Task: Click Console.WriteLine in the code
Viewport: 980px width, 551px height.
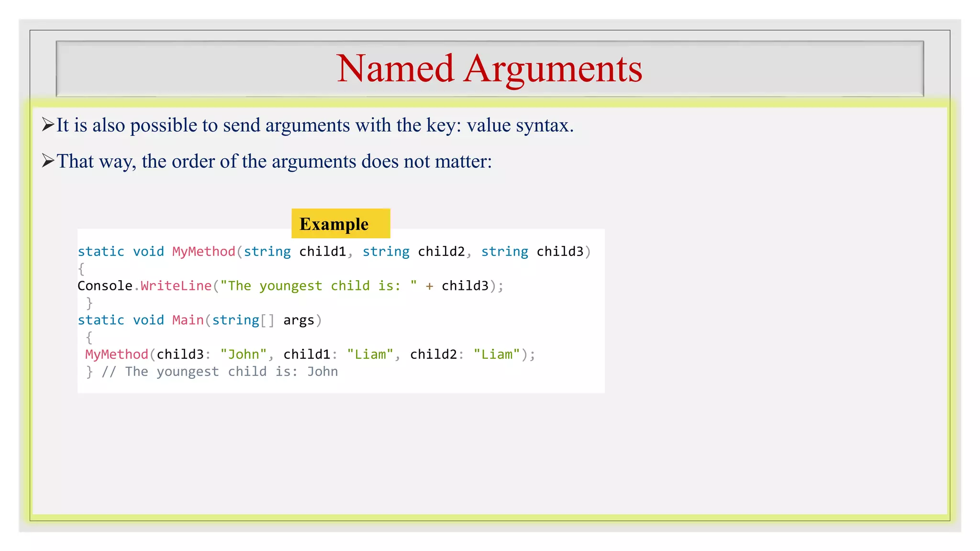Action: pos(144,286)
